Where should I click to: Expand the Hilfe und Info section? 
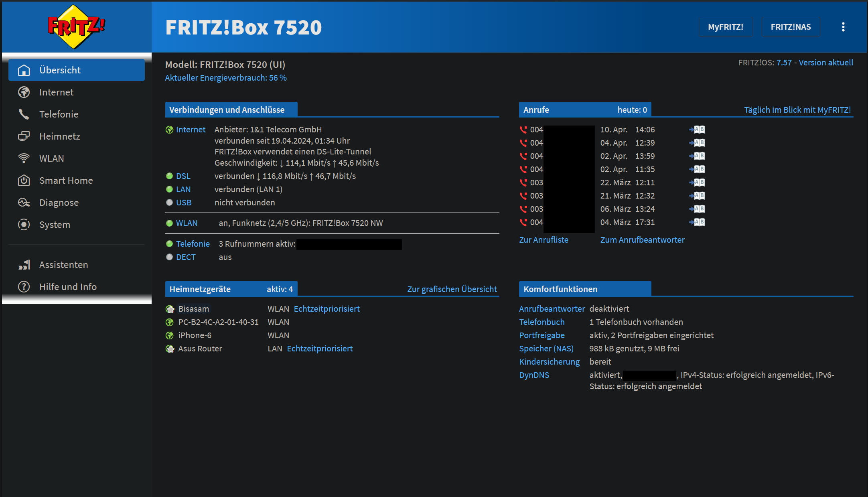[x=68, y=287]
